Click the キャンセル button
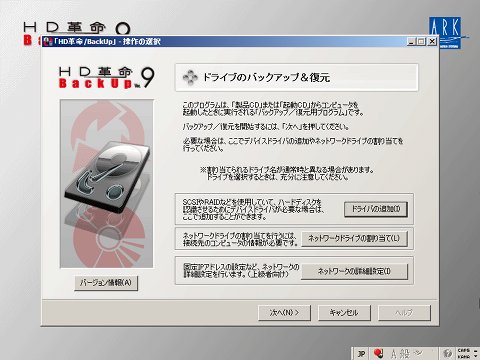Screen dimensions: 480x360 coord(344,313)
